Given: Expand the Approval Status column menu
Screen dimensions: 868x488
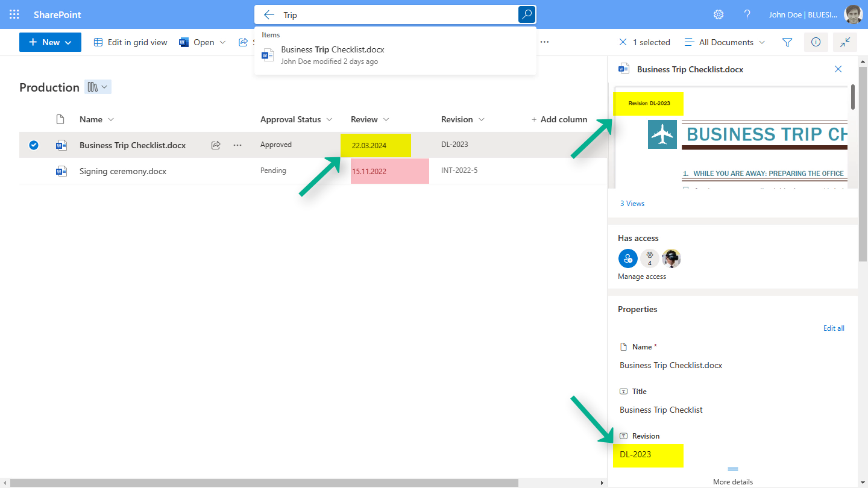Looking at the screenshot, I should [x=329, y=119].
